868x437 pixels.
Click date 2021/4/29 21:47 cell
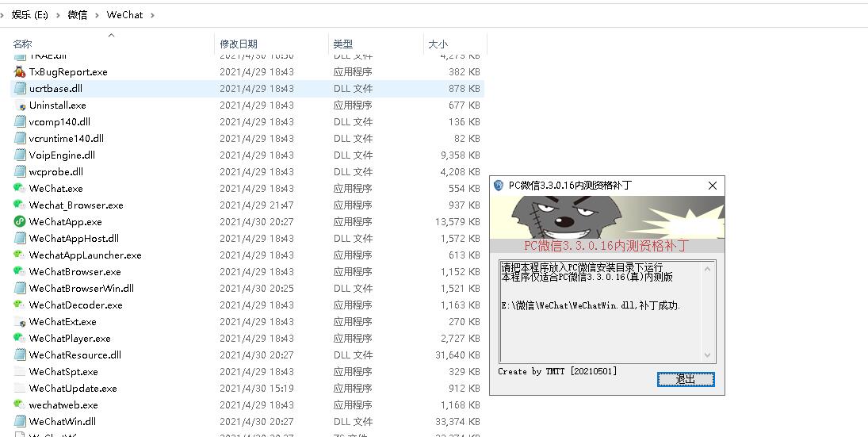(x=256, y=205)
